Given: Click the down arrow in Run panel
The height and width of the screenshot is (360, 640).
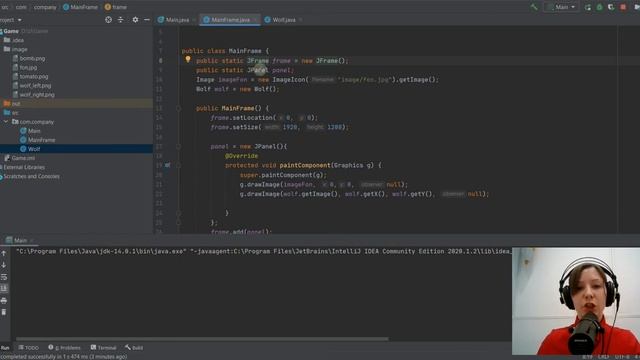Looking at the screenshot, I should tap(4, 265).
